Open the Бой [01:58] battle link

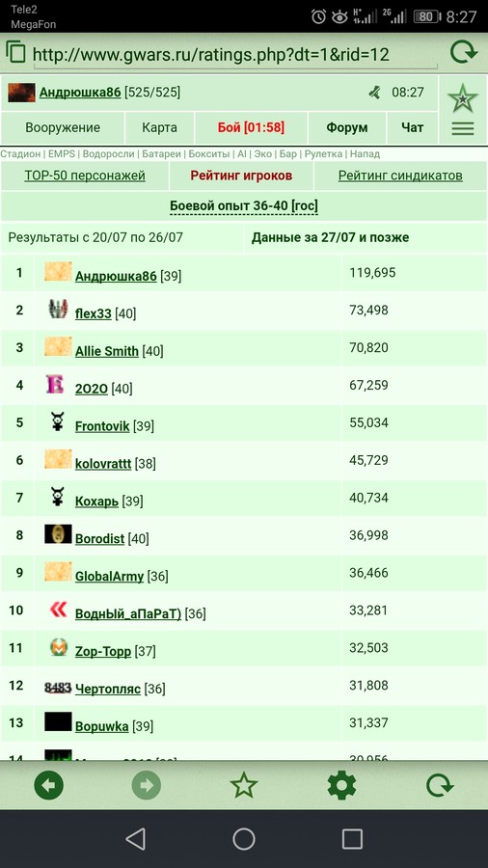(x=251, y=128)
